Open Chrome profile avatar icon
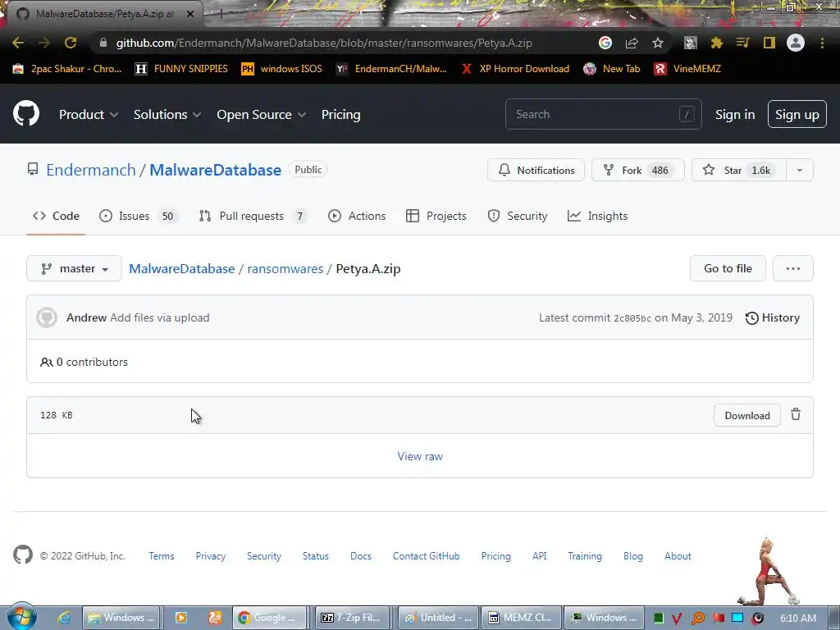 (796, 43)
